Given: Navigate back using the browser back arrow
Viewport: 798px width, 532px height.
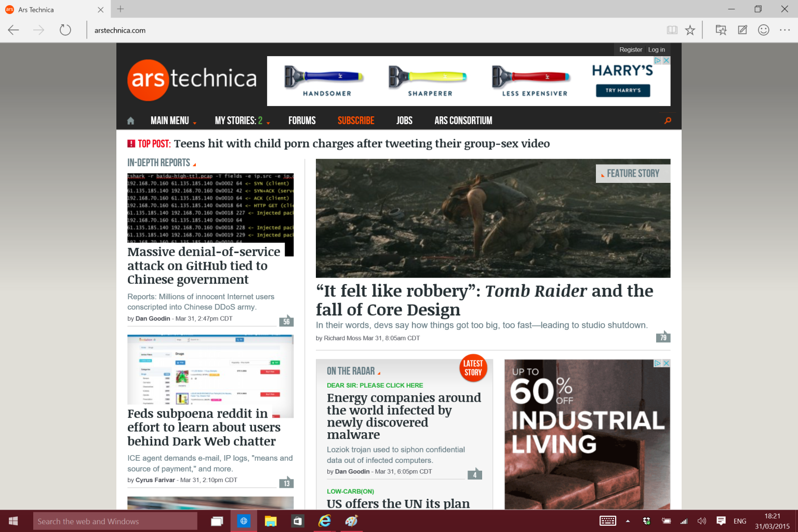Looking at the screenshot, I should [13, 30].
